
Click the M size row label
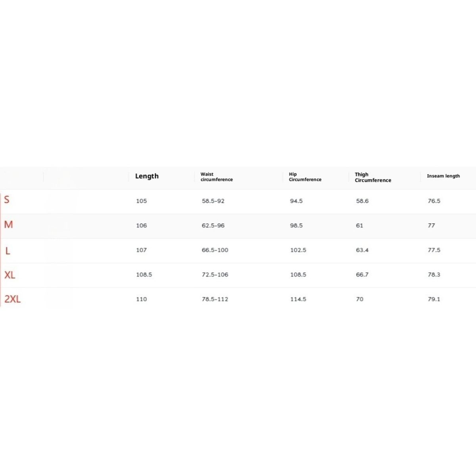pyautogui.click(x=8, y=225)
